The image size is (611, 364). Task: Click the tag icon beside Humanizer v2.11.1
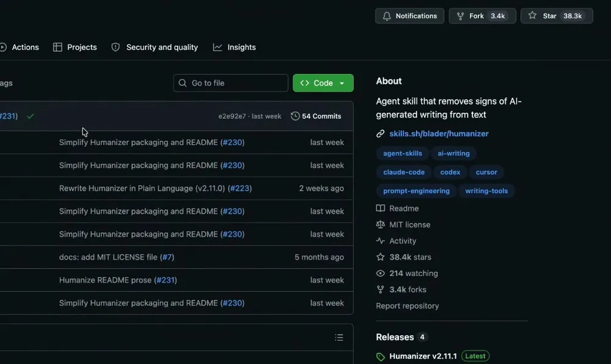[380, 357]
